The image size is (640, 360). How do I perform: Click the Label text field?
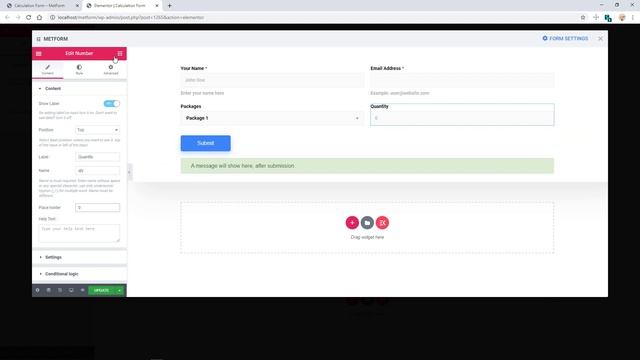(98, 157)
